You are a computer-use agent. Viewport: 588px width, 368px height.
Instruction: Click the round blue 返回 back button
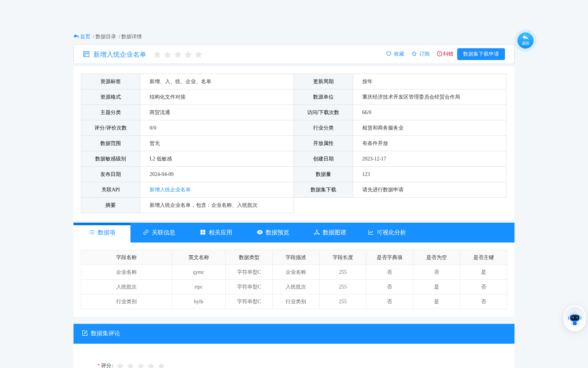(525, 40)
